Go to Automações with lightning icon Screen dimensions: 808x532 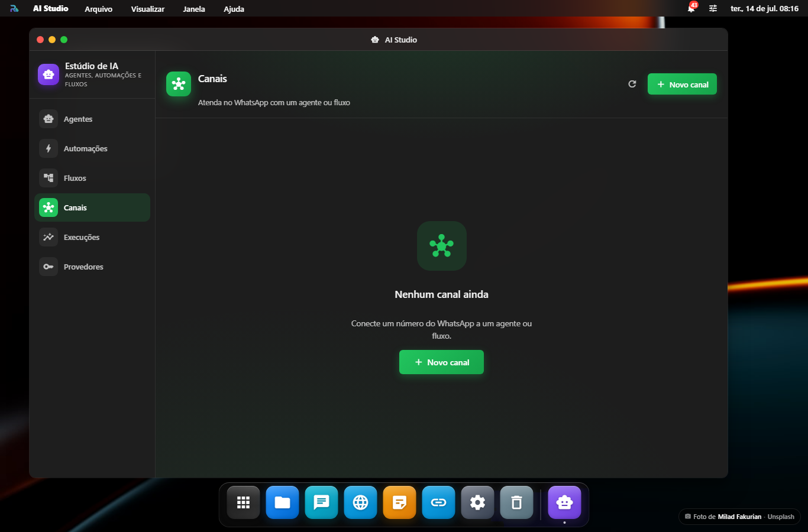tap(92, 148)
